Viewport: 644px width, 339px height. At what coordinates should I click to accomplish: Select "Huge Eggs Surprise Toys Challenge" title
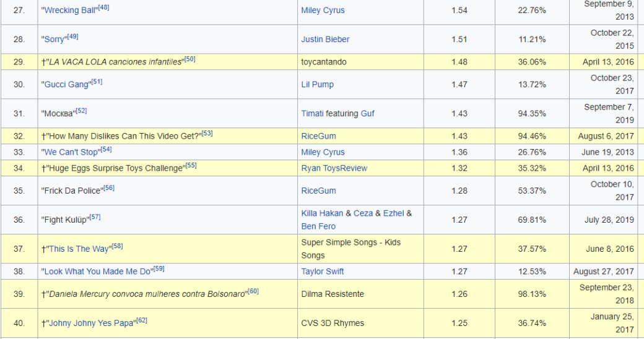[x=116, y=168]
